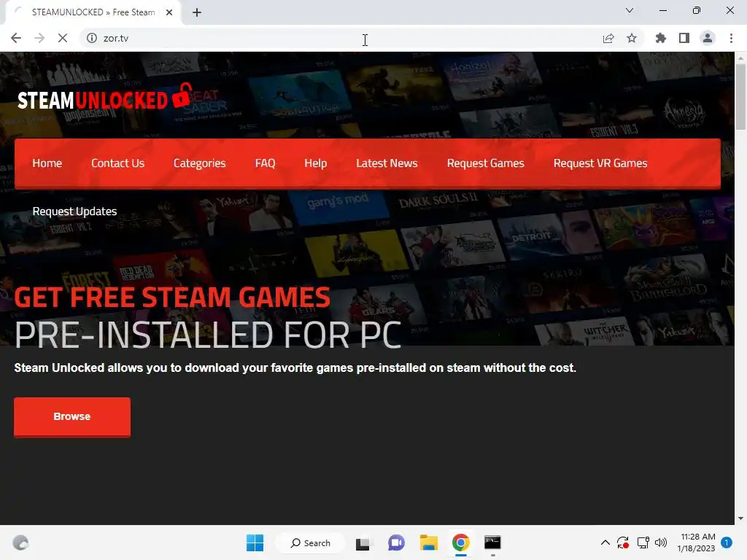Viewport: 747px width, 560px height.
Task: Open Task View in the taskbar
Action: 363,542
